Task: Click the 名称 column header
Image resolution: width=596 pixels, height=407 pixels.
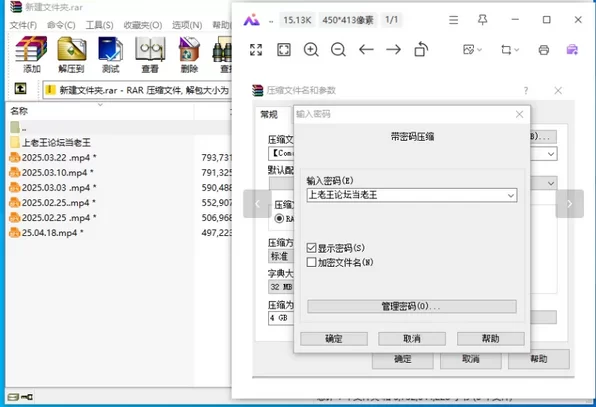Action: tap(100, 111)
